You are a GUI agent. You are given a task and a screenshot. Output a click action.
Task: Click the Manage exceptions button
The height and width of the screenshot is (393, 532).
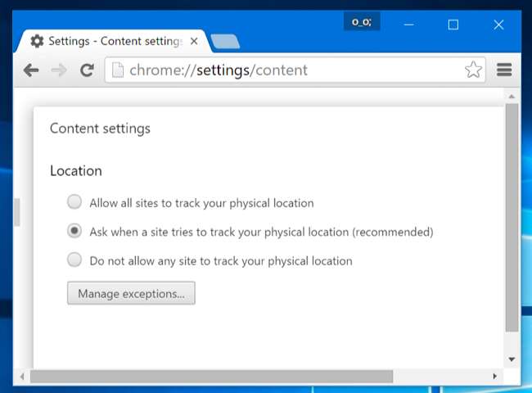(131, 292)
